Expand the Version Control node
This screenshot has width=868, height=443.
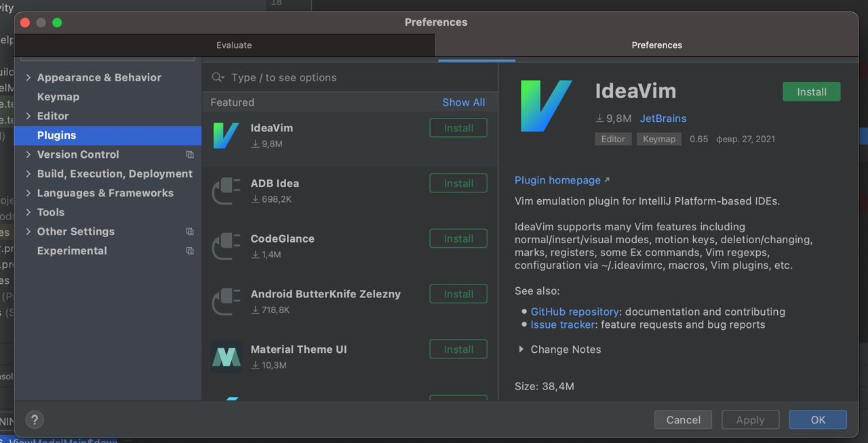pos(28,154)
